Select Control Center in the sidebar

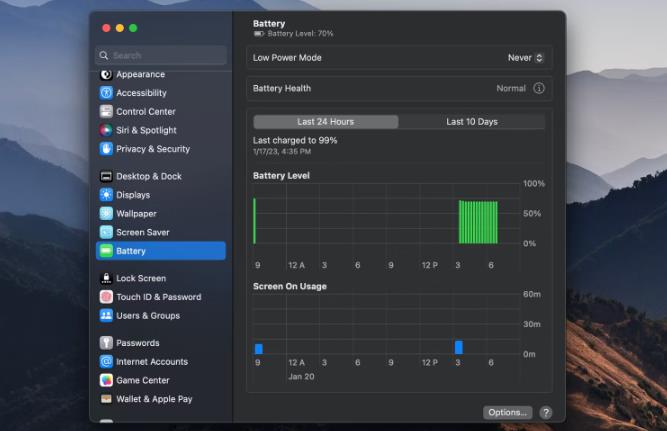pyautogui.click(x=161, y=111)
